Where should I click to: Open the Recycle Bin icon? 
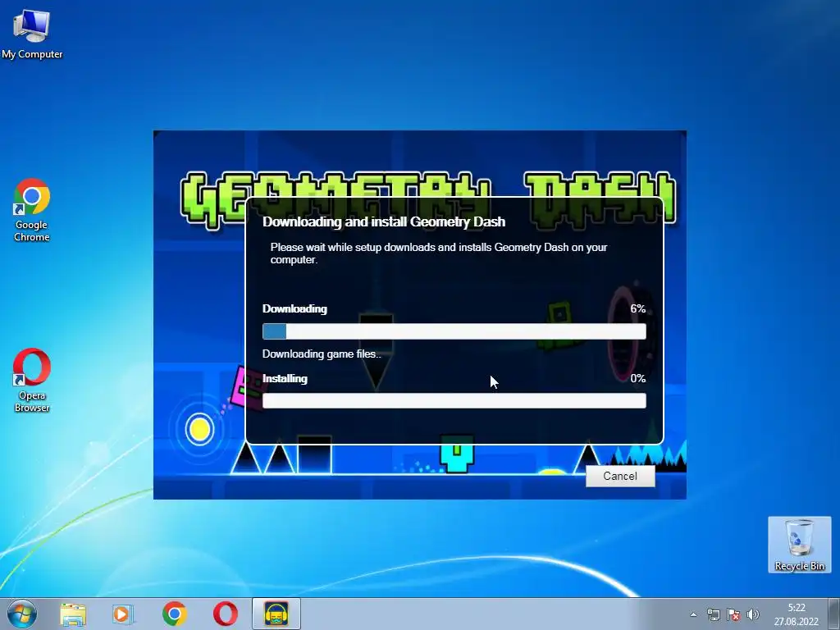pos(799,545)
